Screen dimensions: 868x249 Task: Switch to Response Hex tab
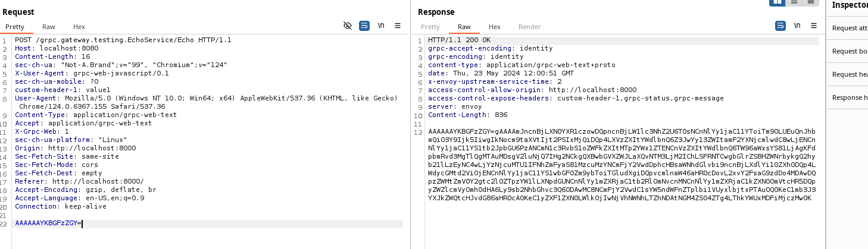click(495, 27)
